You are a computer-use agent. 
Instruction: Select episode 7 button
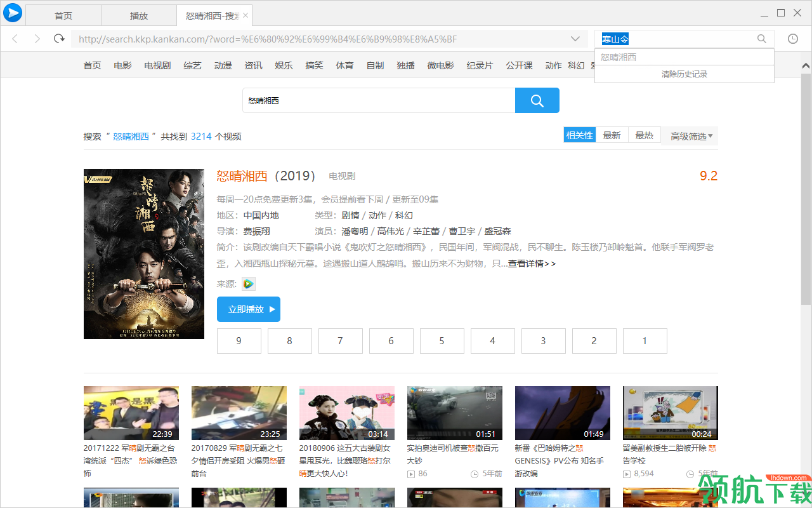coord(341,341)
